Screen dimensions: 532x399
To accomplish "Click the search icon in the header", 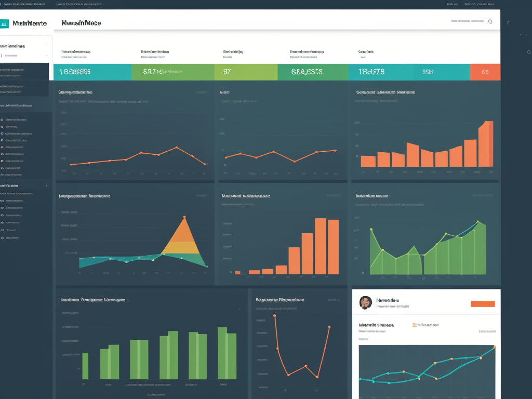I will pos(490,22).
